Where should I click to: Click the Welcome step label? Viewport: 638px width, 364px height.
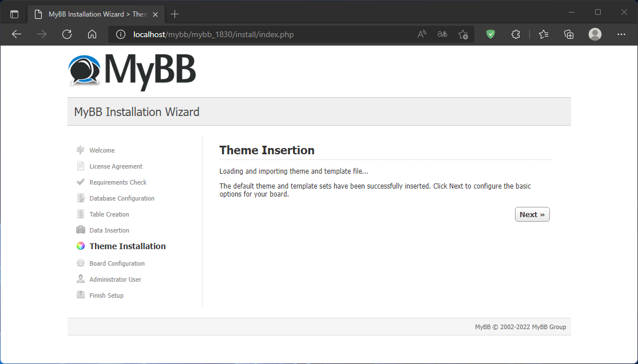pyautogui.click(x=102, y=150)
